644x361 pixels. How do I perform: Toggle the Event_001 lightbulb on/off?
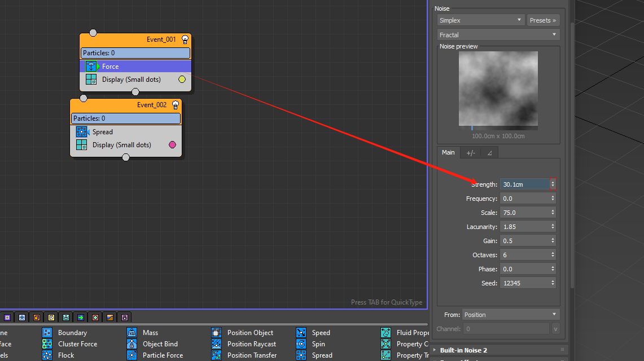pyautogui.click(x=185, y=39)
